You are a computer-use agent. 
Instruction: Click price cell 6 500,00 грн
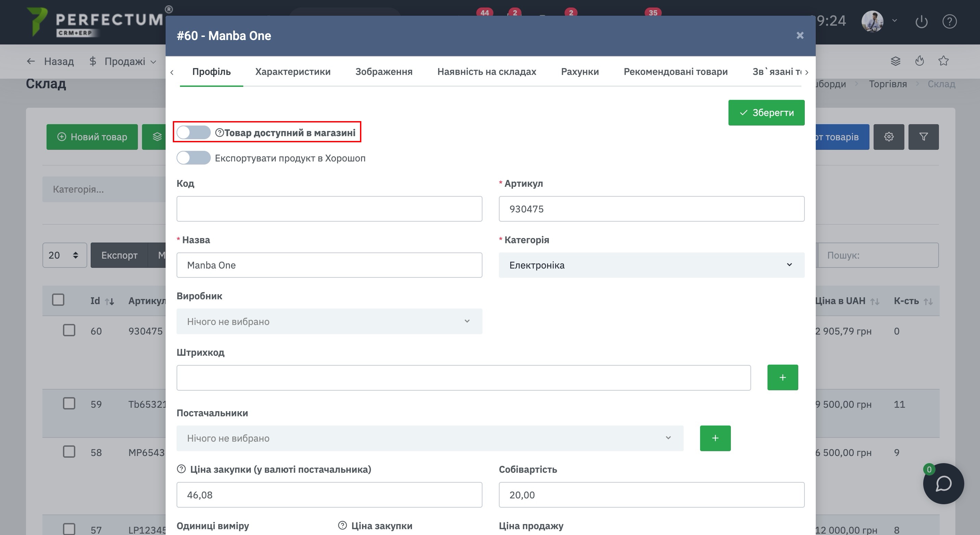[843, 453]
